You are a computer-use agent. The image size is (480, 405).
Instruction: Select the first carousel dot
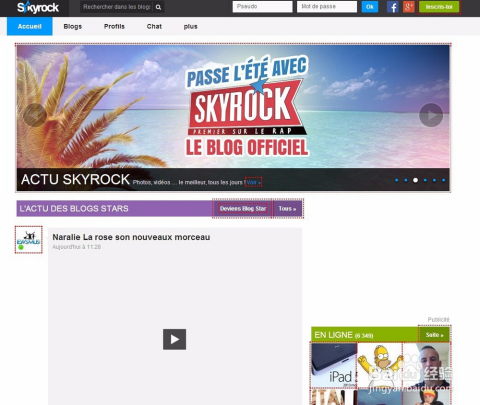pos(396,180)
